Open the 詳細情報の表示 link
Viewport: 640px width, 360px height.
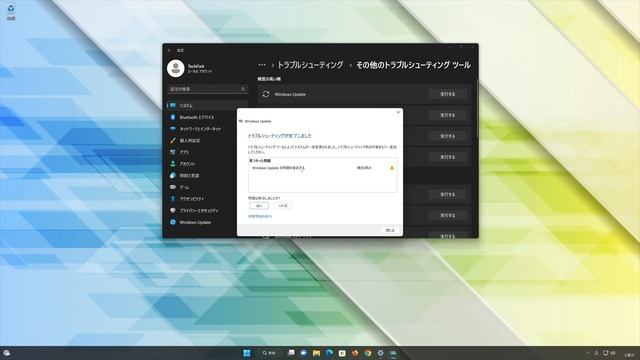click(x=260, y=216)
